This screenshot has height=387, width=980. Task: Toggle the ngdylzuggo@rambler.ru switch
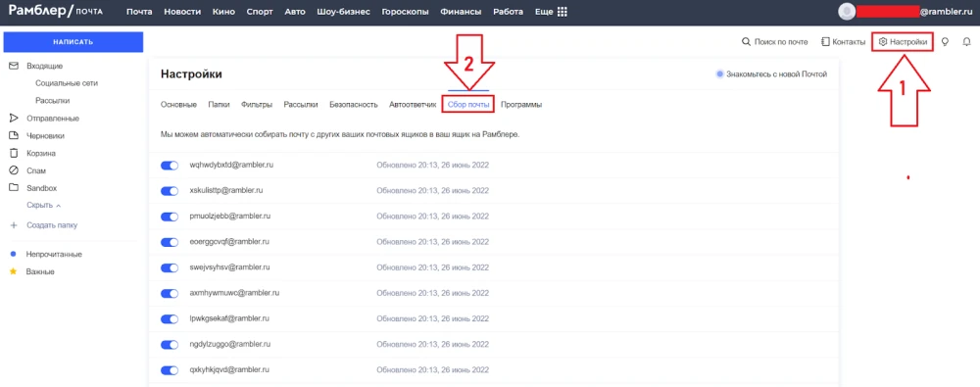pyautogui.click(x=170, y=345)
